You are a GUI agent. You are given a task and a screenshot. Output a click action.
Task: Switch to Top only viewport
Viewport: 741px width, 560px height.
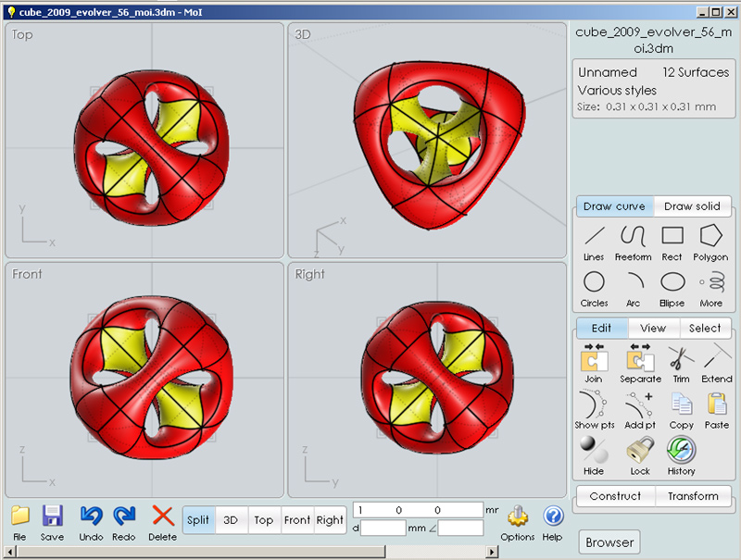(x=264, y=520)
